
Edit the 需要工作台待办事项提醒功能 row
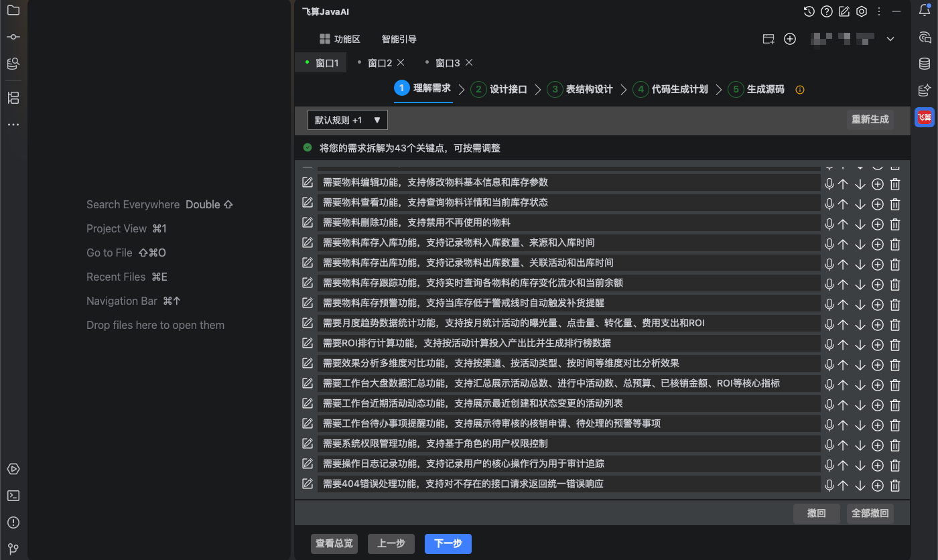[x=308, y=423]
